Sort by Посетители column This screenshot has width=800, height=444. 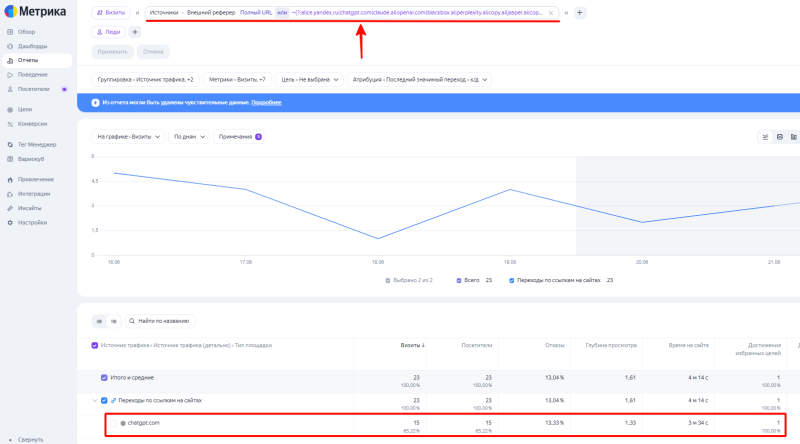pyautogui.click(x=477, y=346)
